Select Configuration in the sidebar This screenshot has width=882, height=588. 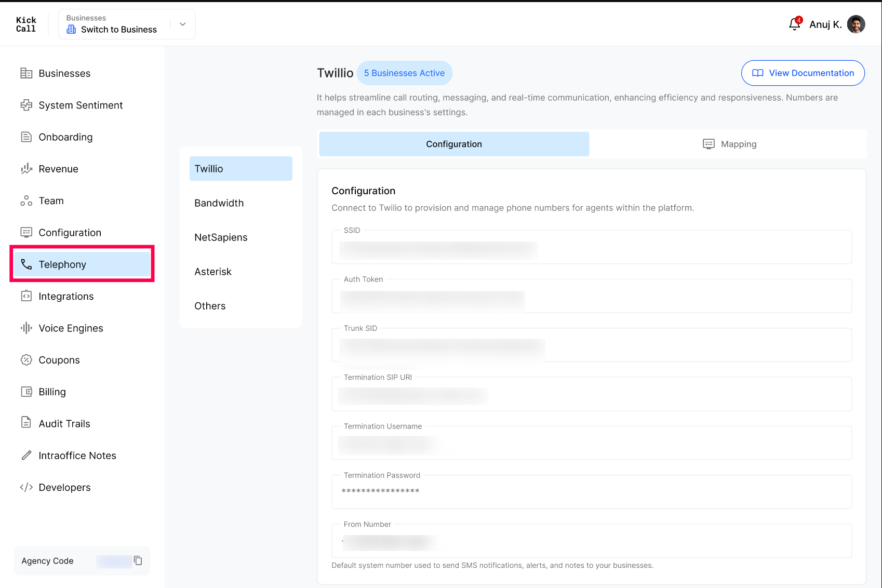click(x=82, y=232)
